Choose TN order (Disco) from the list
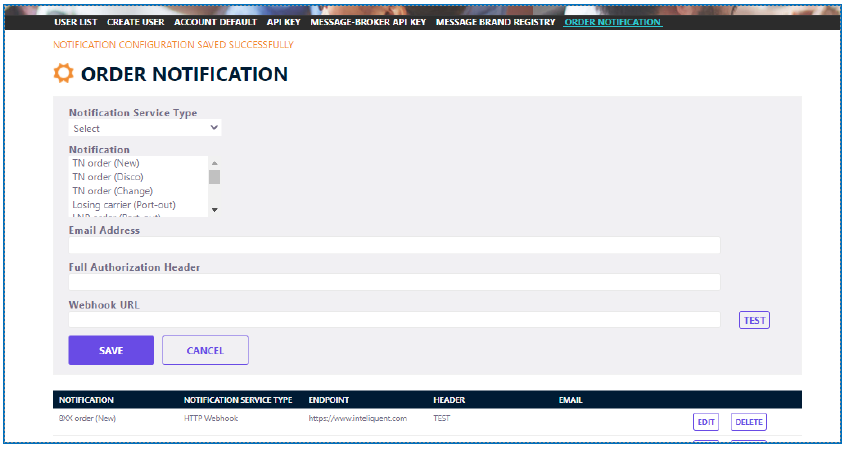 [x=108, y=176]
